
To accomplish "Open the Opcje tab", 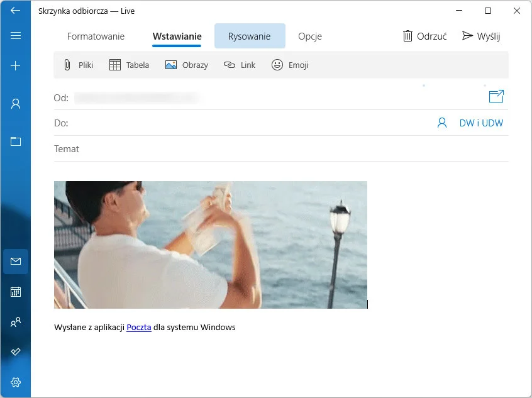I will [x=310, y=36].
